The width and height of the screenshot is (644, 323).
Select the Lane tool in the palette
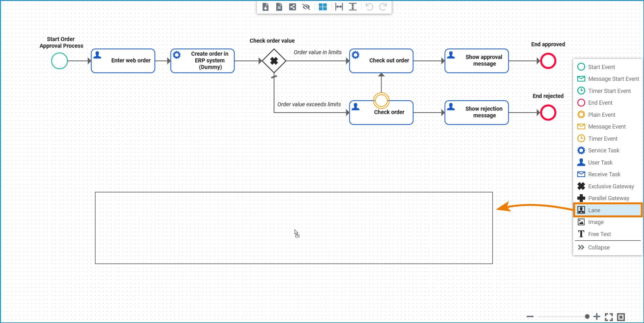[594, 210]
